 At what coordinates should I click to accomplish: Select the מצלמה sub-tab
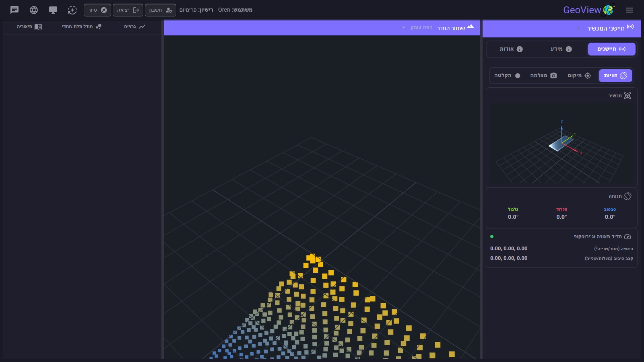tap(543, 76)
